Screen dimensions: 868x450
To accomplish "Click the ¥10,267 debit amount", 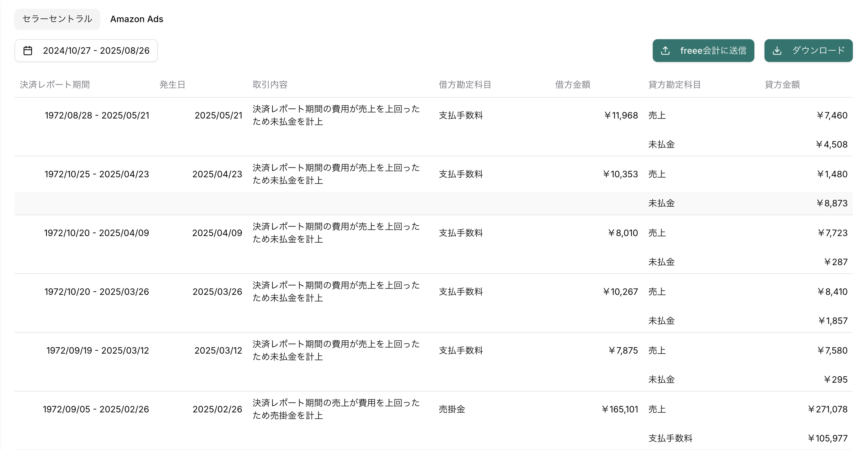I will (x=620, y=291).
